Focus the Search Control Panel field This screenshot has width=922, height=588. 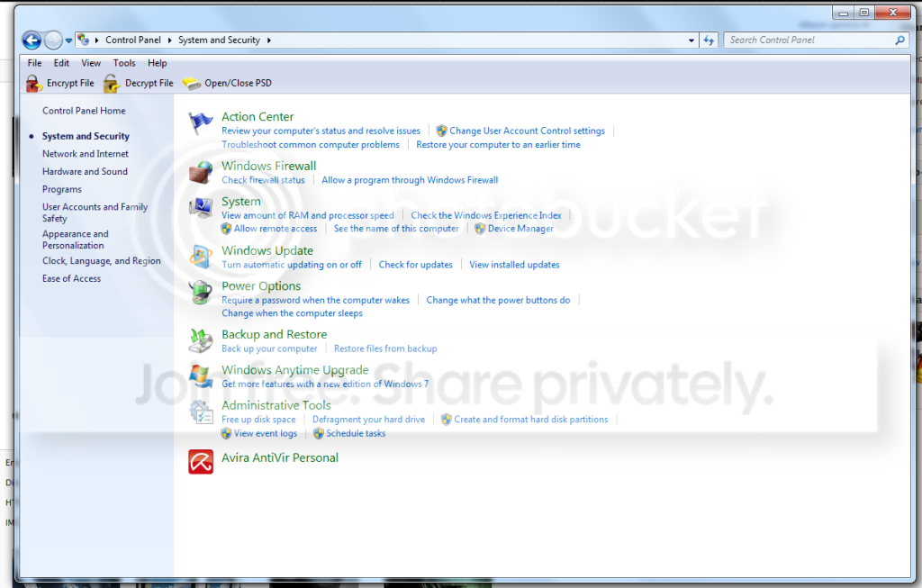pos(815,40)
